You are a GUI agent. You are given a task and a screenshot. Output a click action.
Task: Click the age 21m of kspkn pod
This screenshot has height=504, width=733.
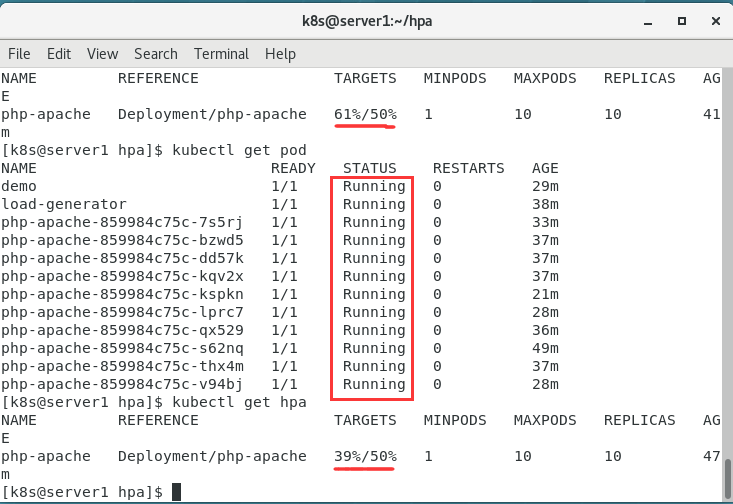click(x=545, y=295)
